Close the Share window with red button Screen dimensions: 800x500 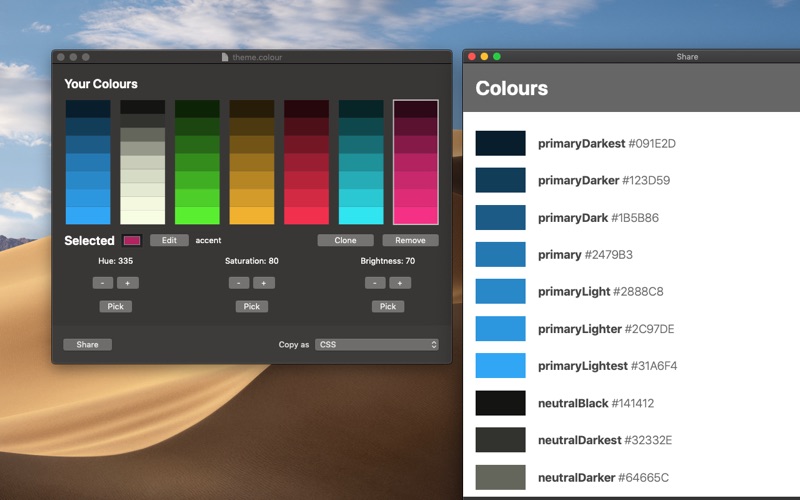point(472,57)
